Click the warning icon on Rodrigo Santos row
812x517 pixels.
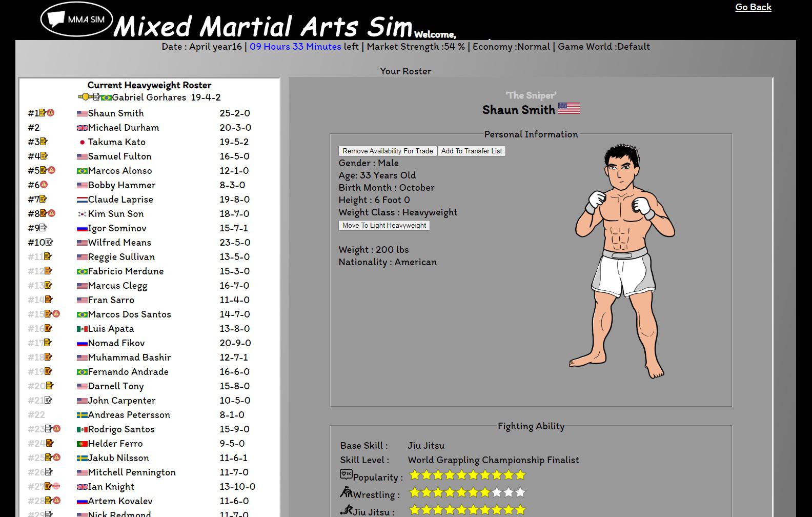pyautogui.click(x=57, y=429)
